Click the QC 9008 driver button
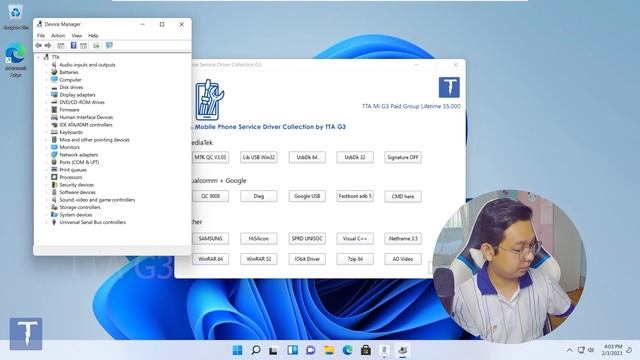Screen dimensions: 640x360 point(210,196)
